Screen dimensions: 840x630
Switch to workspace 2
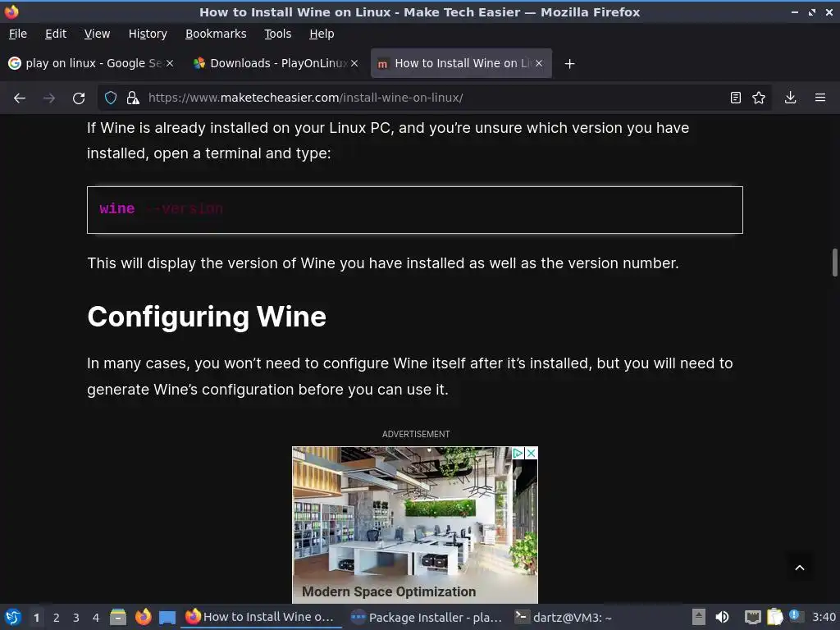(x=57, y=618)
